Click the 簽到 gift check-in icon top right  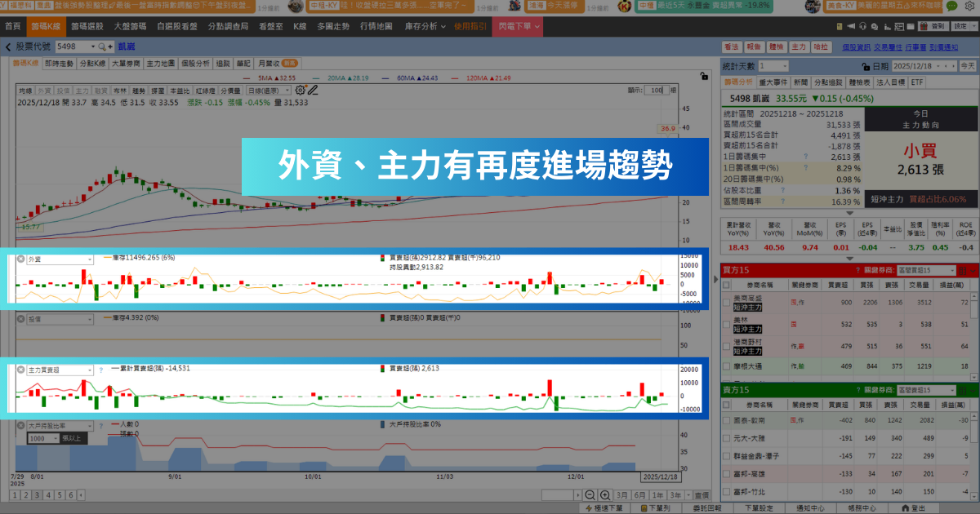pyautogui.click(x=924, y=26)
